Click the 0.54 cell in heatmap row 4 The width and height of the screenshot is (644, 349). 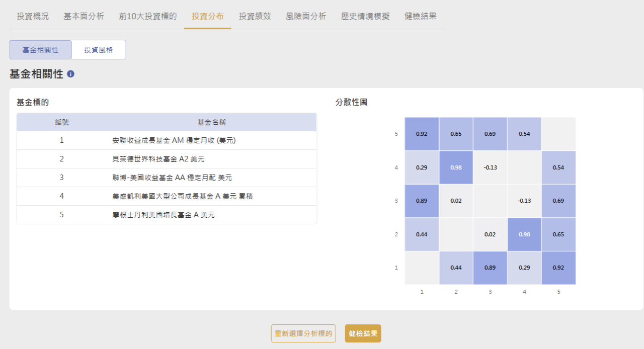(558, 167)
